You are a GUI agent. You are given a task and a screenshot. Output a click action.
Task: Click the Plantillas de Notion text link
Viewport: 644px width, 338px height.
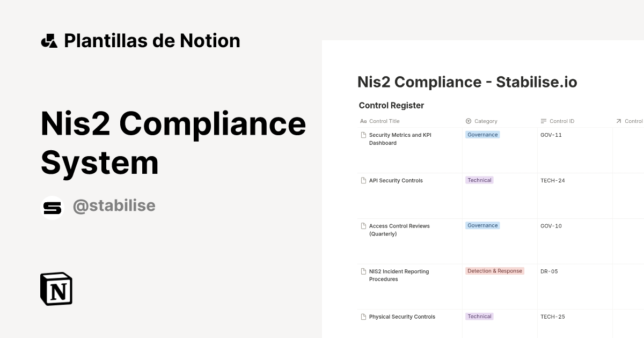[x=152, y=40]
